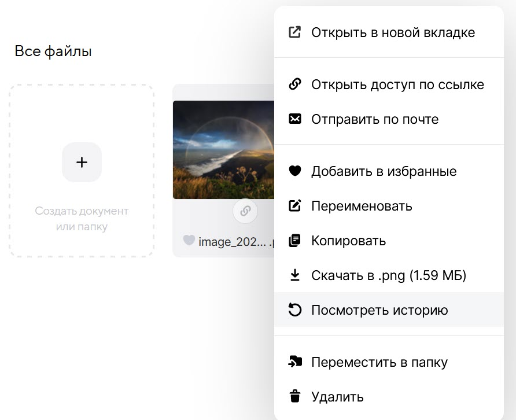Select "Посмотреть историю" menu entry
Image resolution: width=516 pixels, height=420 pixels.
click(x=379, y=310)
